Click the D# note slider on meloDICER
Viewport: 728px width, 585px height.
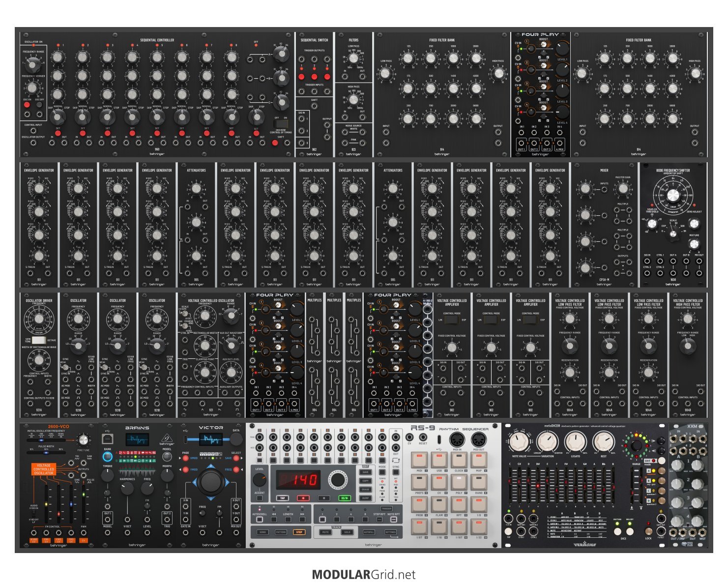coord(538,486)
